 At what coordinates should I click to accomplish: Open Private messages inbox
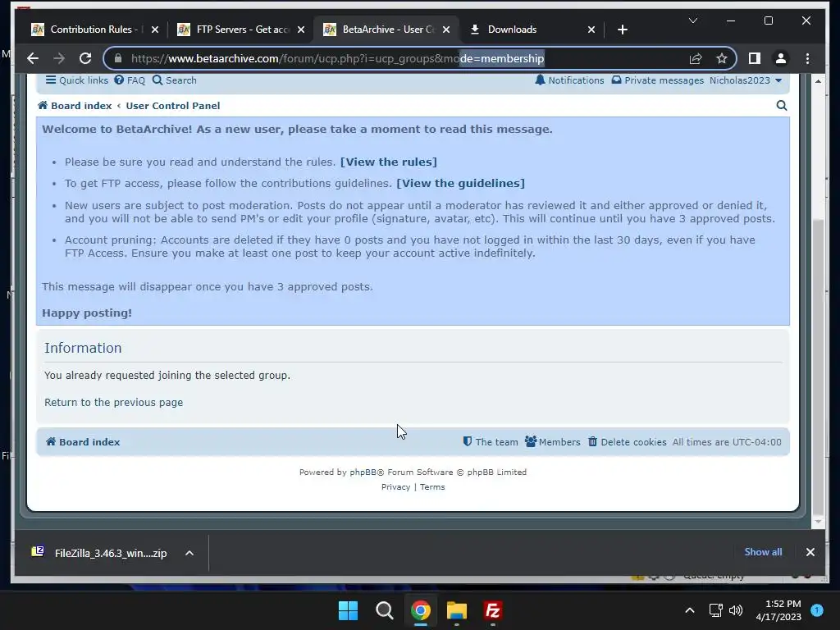[657, 80]
